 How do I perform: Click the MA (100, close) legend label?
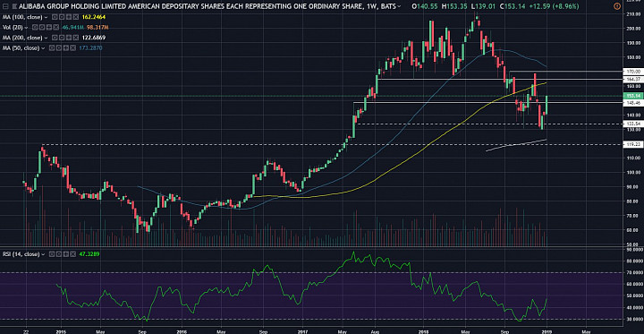coord(22,17)
